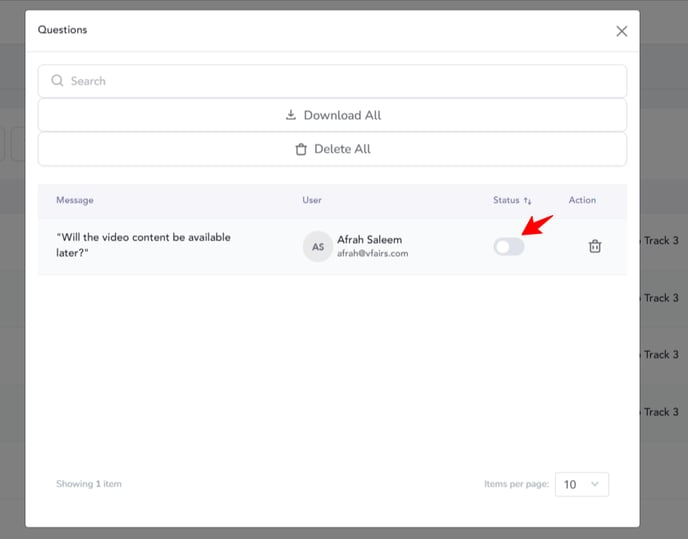Click the magnifying glass search icon
This screenshot has height=539, width=688.
coord(57,80)
